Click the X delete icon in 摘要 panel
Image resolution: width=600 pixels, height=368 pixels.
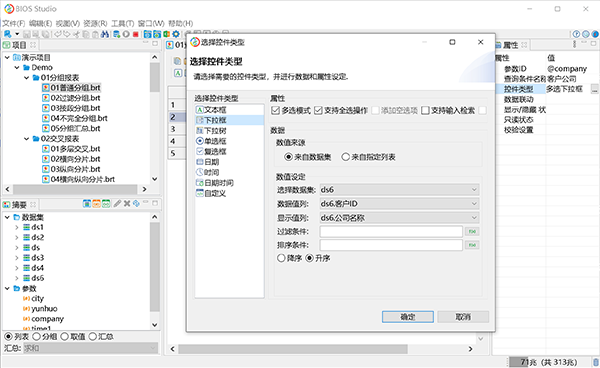[127, 204]
